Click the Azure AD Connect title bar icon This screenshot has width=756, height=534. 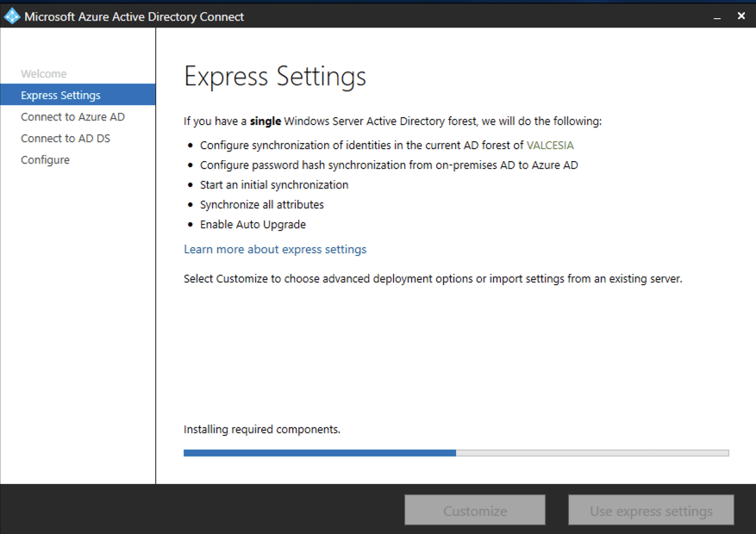(x=12, y=16)
